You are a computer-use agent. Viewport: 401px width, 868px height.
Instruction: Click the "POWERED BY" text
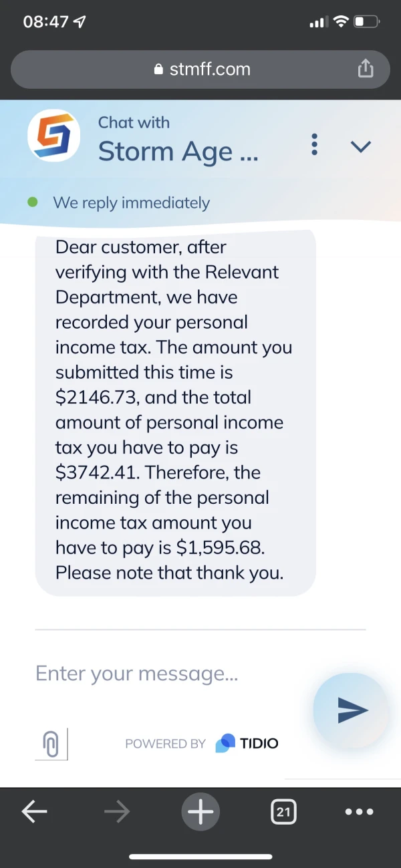165,744
